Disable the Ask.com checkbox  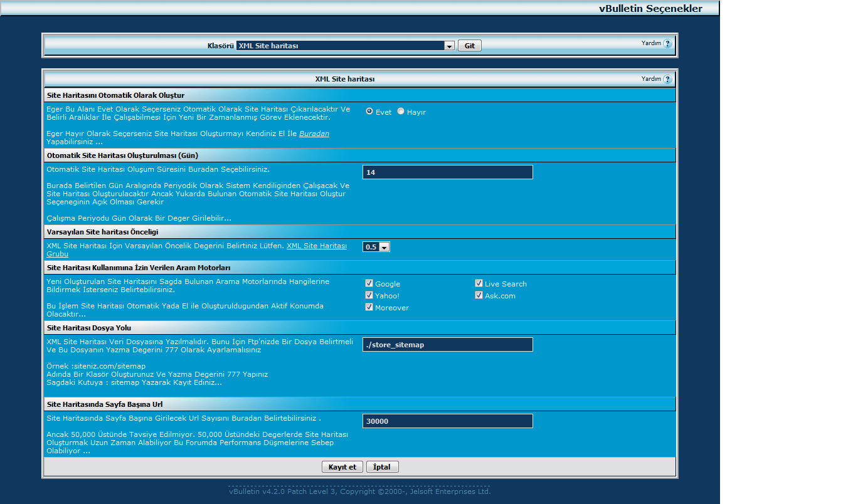click(x=479, y=295)
